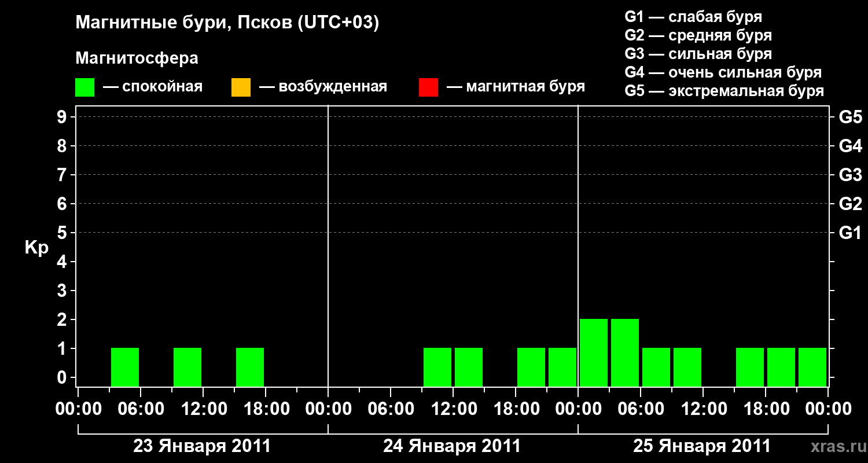This screenshot has height=463, width=868.
Task: Click the red 'магнитная буря' legend swatch
Action: 428,87
